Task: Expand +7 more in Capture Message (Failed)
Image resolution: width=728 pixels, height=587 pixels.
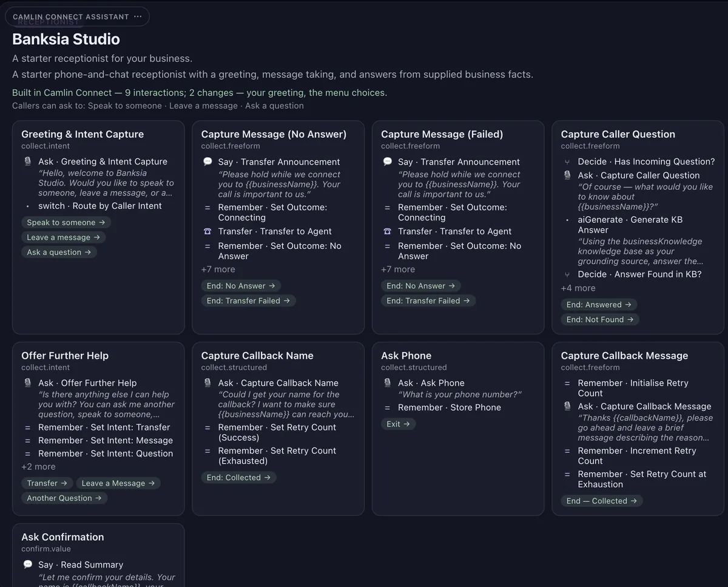Action: pyautogui.click(x=398, y=270)
